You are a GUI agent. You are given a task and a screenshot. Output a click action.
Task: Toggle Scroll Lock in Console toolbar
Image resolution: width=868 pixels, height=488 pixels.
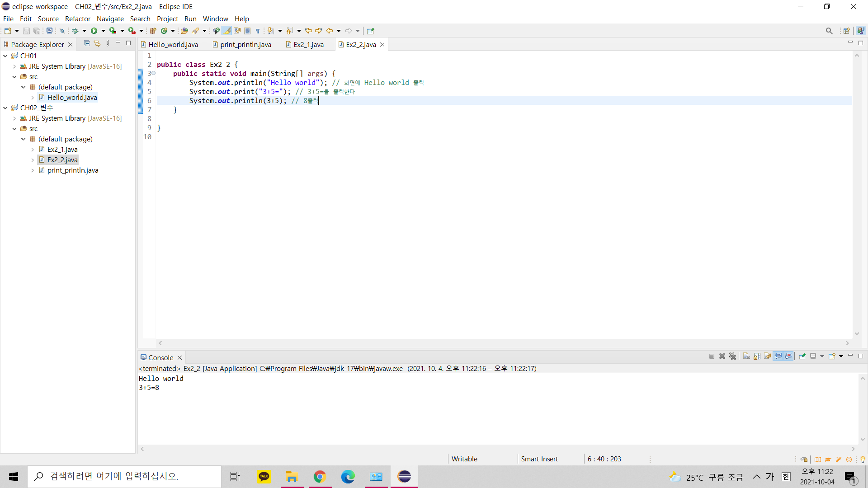757,356
